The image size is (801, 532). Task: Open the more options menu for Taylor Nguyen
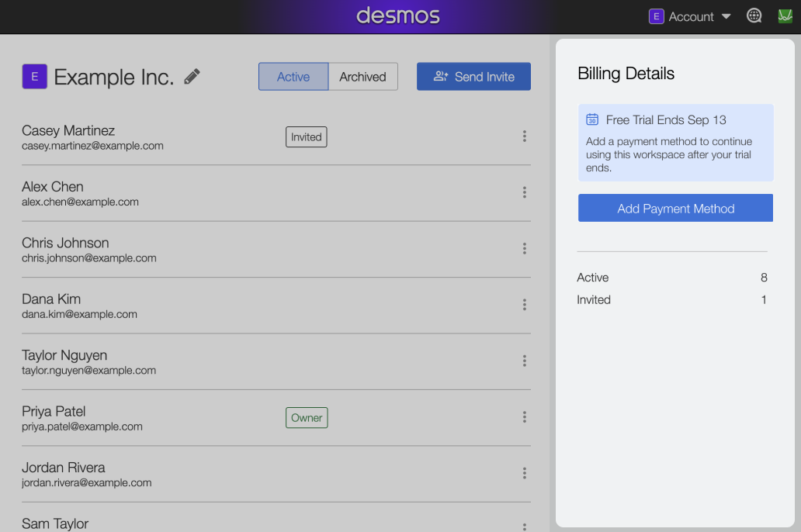pos(524,361)
